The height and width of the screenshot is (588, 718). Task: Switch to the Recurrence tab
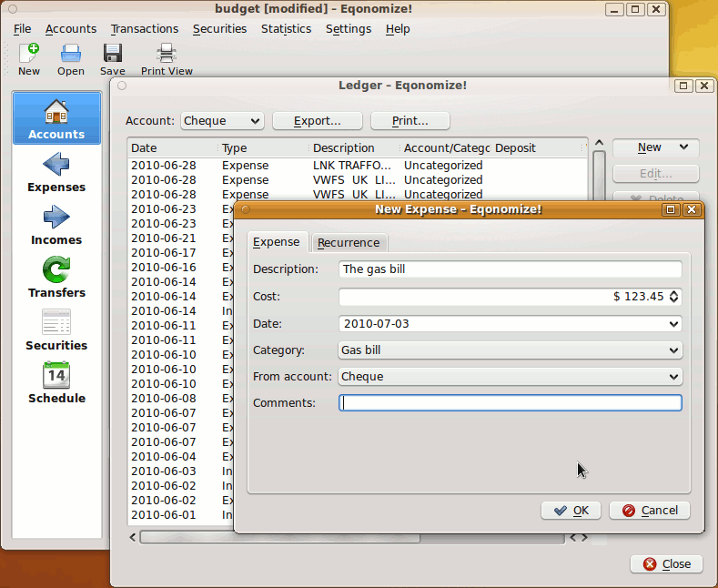tap(349, 243)
